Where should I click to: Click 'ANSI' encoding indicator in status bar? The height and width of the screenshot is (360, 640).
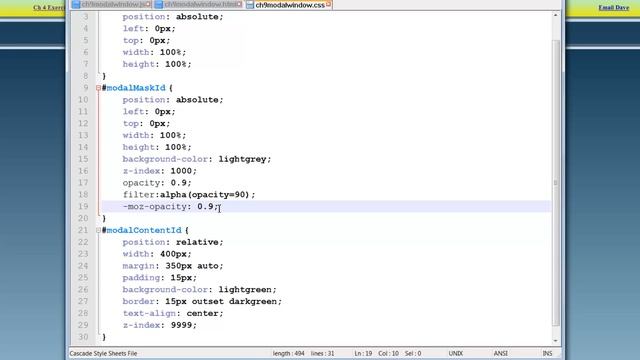(x=500, y=353)
